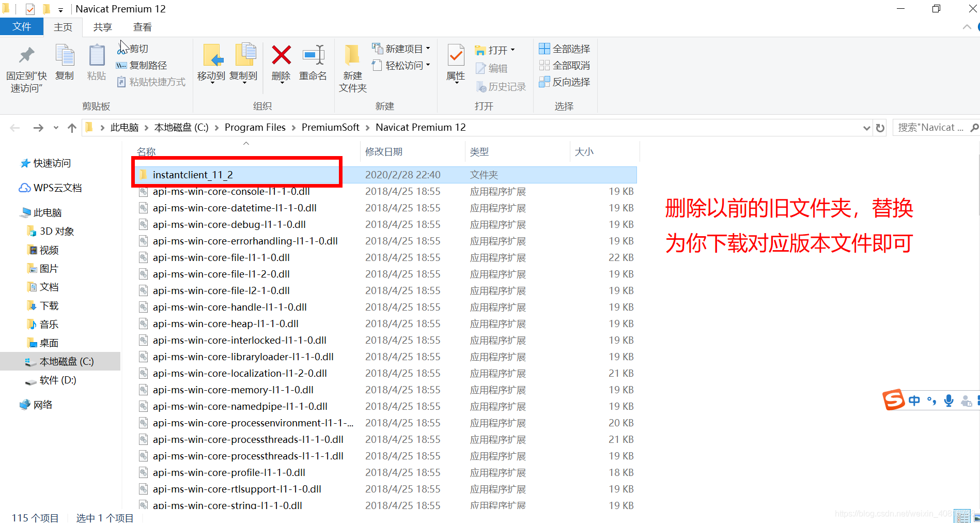Viewport: 980px width, 523px height.
Task: Open the New item menu
Action: point(401,49)
